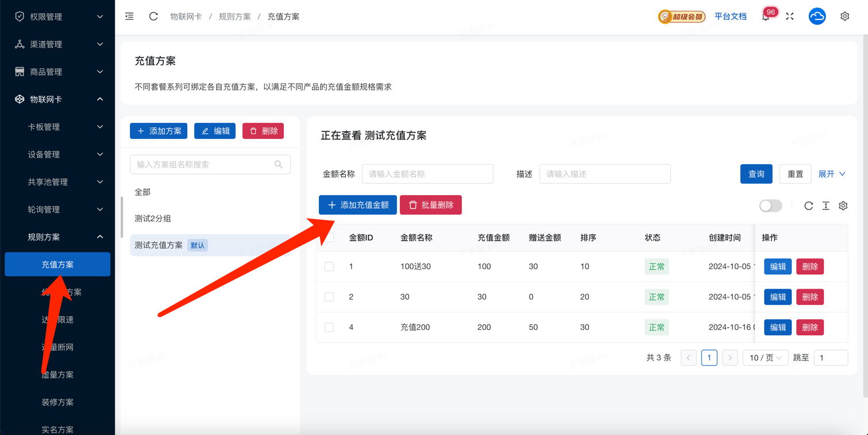Viewport: 868px width, 435px height.
Task: Collapse the sidebar menu with the fold icon
Action: (129, 17)
